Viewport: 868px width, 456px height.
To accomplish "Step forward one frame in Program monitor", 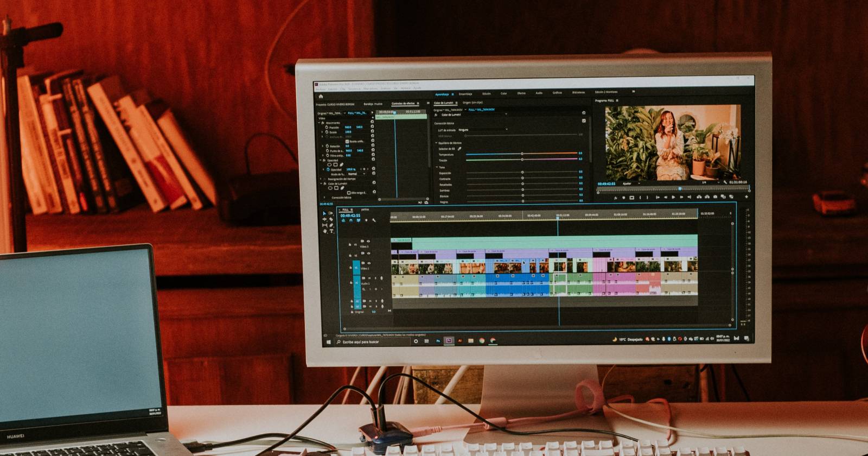I will click(x=682, y=197).
